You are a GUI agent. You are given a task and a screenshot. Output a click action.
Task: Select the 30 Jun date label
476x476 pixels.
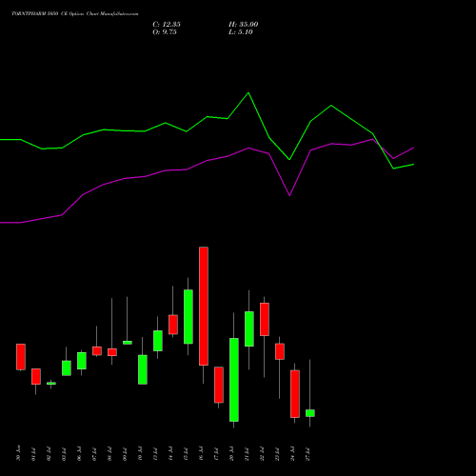click(18, 454)
